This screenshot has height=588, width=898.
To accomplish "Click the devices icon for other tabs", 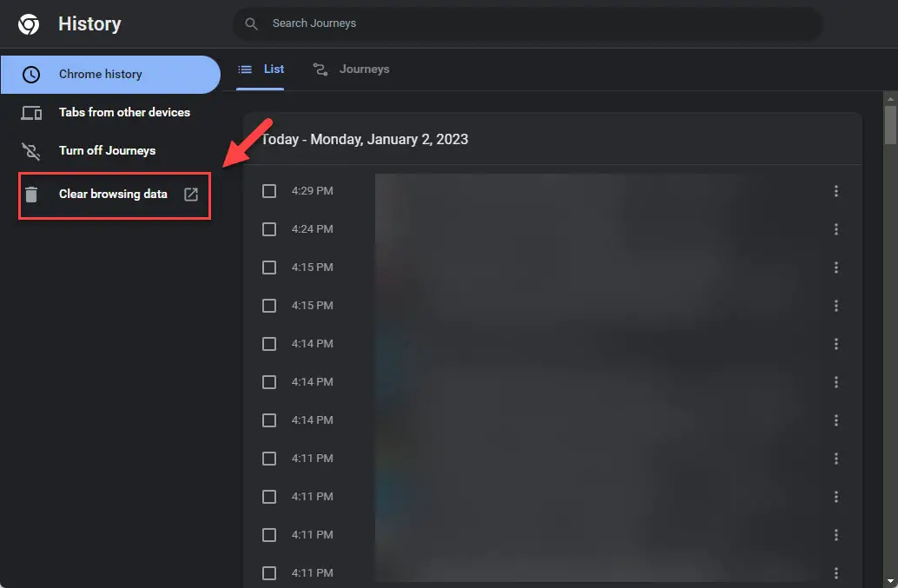I will coord(31,113).
